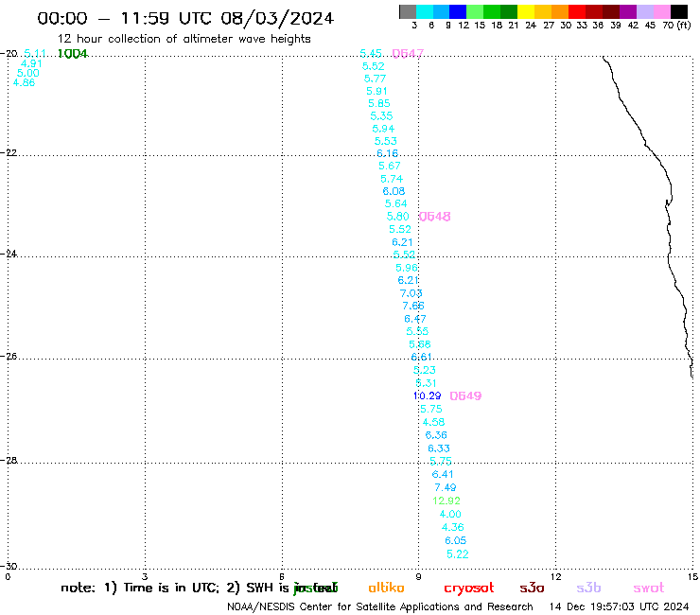Click the purple 42 ft legend swatch
The image size is (700, 615).
click(x=628, y=11)
